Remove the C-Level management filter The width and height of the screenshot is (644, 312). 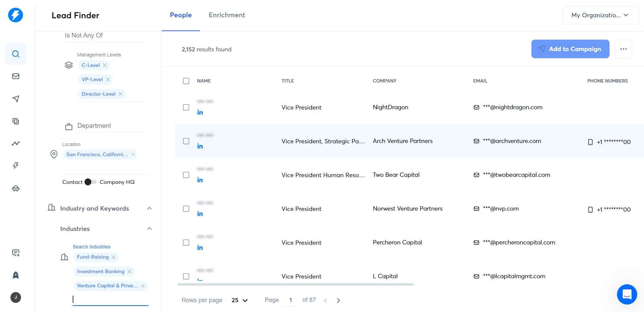click(105, 65)
